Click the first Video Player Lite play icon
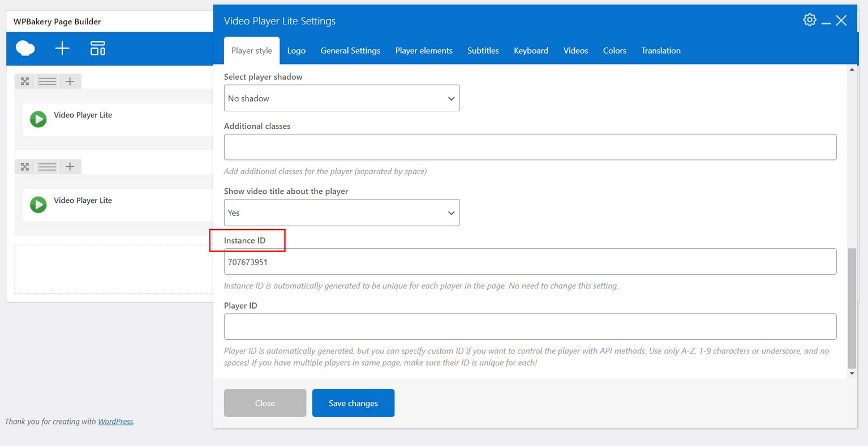The image size is (868, 446). pyautogui.click(x=38, y=119)
